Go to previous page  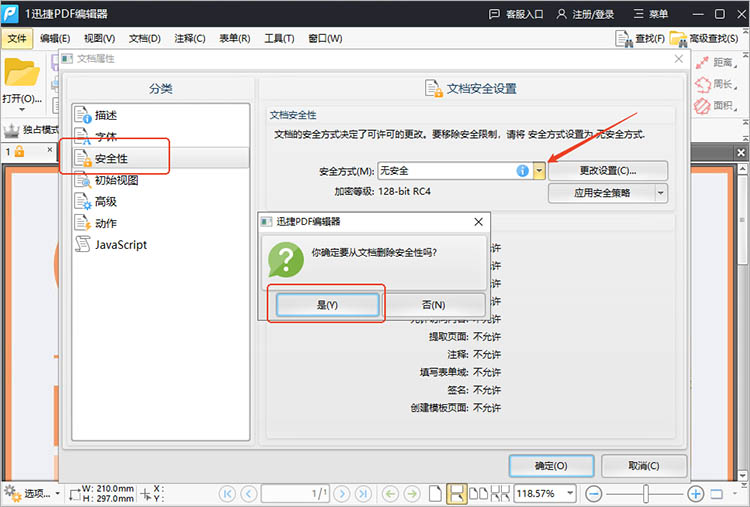[x=249, y=493]
